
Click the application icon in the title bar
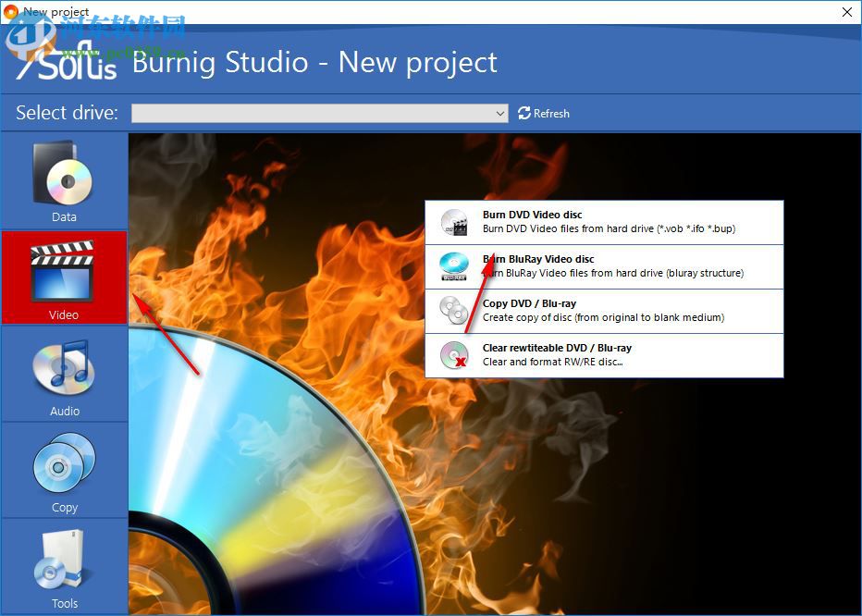point(11,12)
